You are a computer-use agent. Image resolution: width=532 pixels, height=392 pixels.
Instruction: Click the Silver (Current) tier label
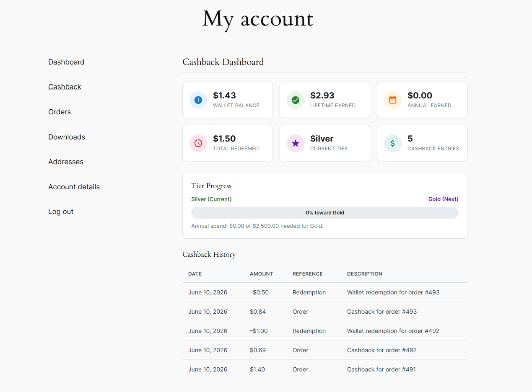point(211,199)
